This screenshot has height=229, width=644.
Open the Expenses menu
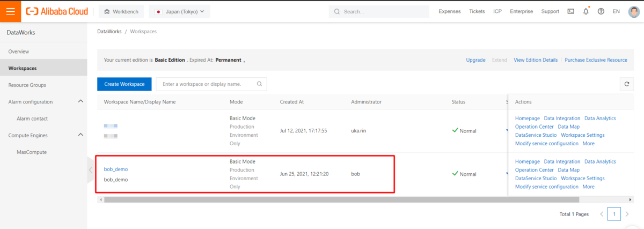pyautogui.click(x=450, y=11)
